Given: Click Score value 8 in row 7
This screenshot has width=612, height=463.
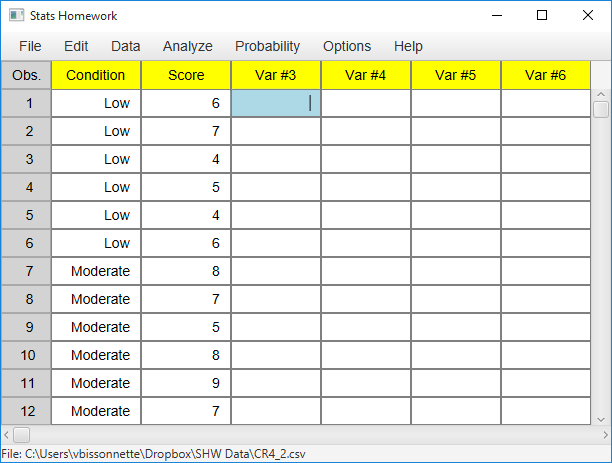Looking at the screenshot, I should (186, 271).
